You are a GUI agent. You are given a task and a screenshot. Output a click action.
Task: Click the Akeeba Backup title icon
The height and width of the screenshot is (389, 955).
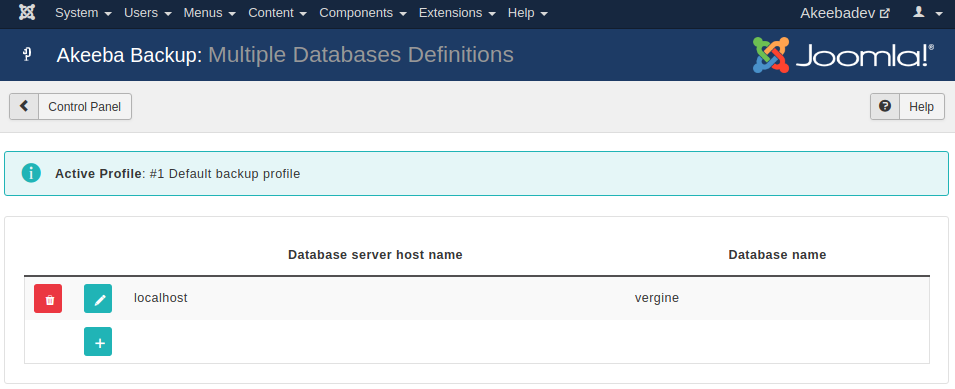pyautogui.click(x=27, y=55)
